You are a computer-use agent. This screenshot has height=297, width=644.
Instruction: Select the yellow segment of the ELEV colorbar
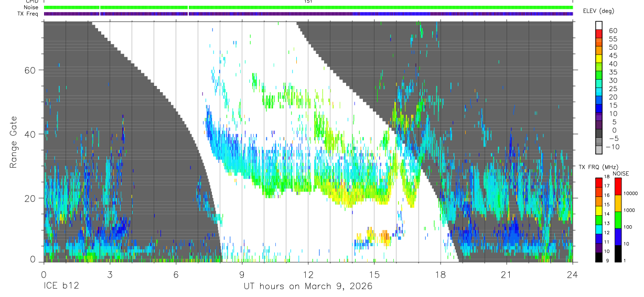[x=599, y=58]
